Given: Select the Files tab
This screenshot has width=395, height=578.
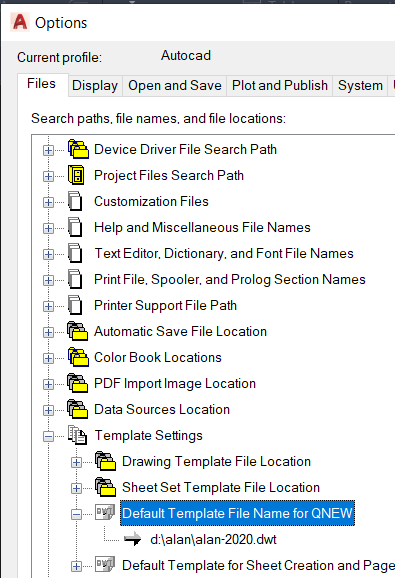Looking at the screenshot, I should pyautogui.click(x=42, y=84).
